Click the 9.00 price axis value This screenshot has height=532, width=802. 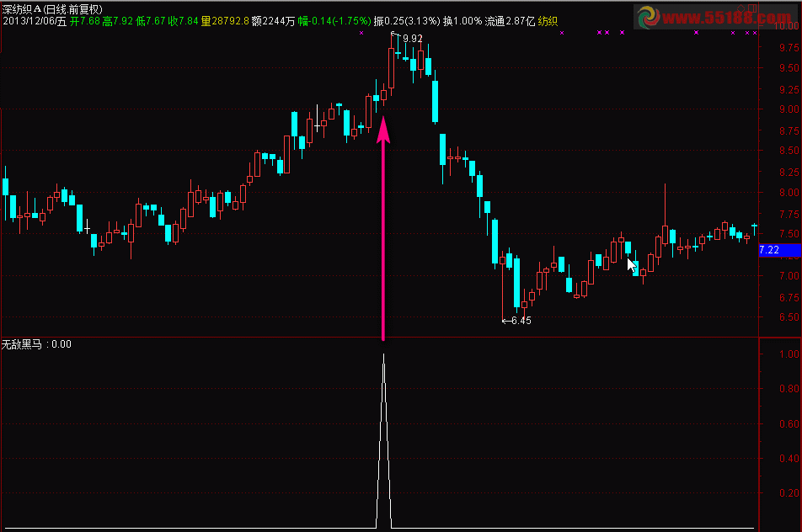tap(789, 109)
